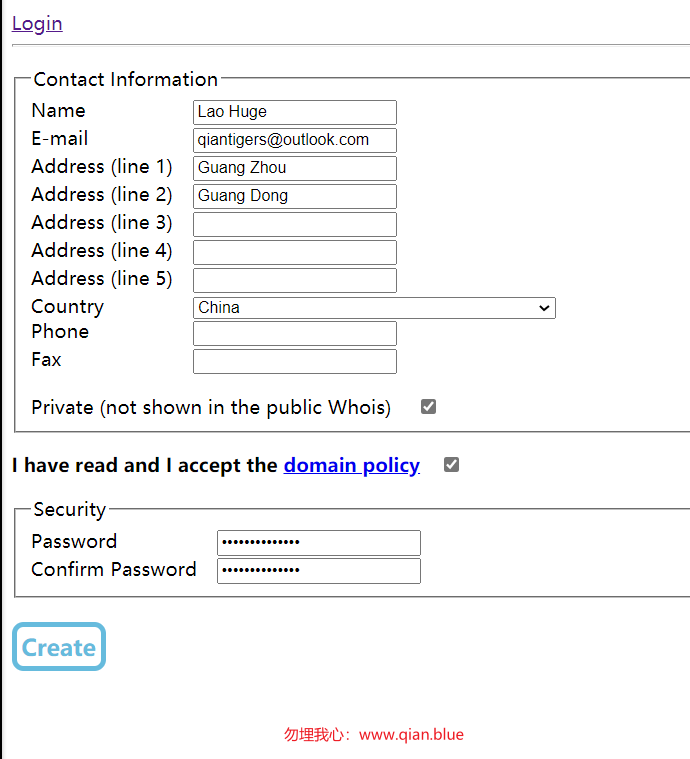This screenshot has width=690, height=759.
Task: Click the Create button
Action: click(x=59, y=646)
